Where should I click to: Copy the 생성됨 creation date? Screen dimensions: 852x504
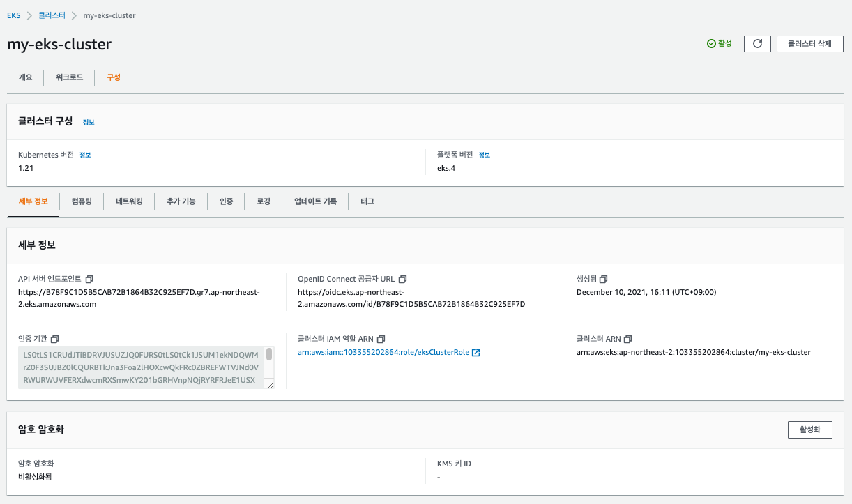(x=604, y=279)
